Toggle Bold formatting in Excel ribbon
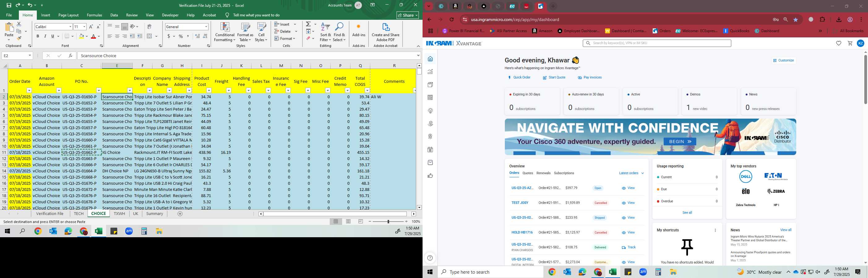868x278 pixels. [x=38, y=36]
